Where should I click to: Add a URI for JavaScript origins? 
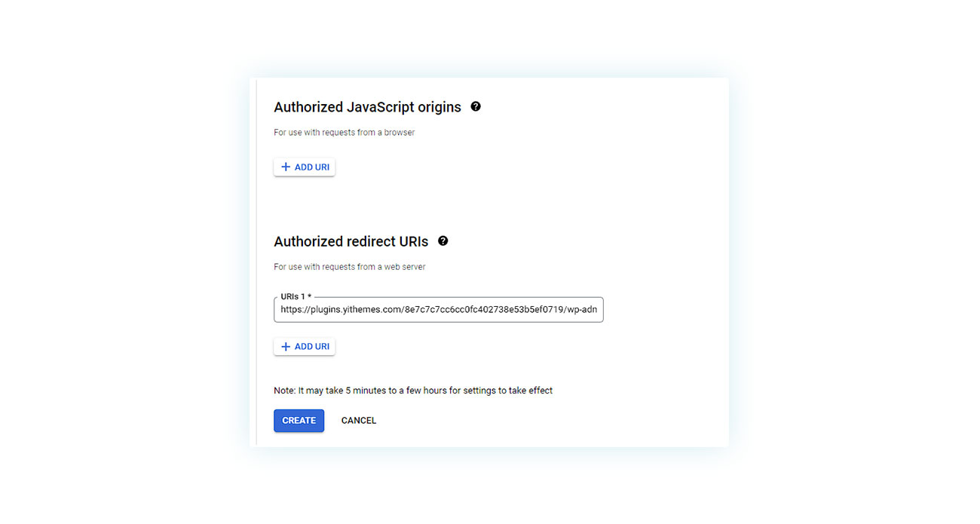click(x=305, y=167)
